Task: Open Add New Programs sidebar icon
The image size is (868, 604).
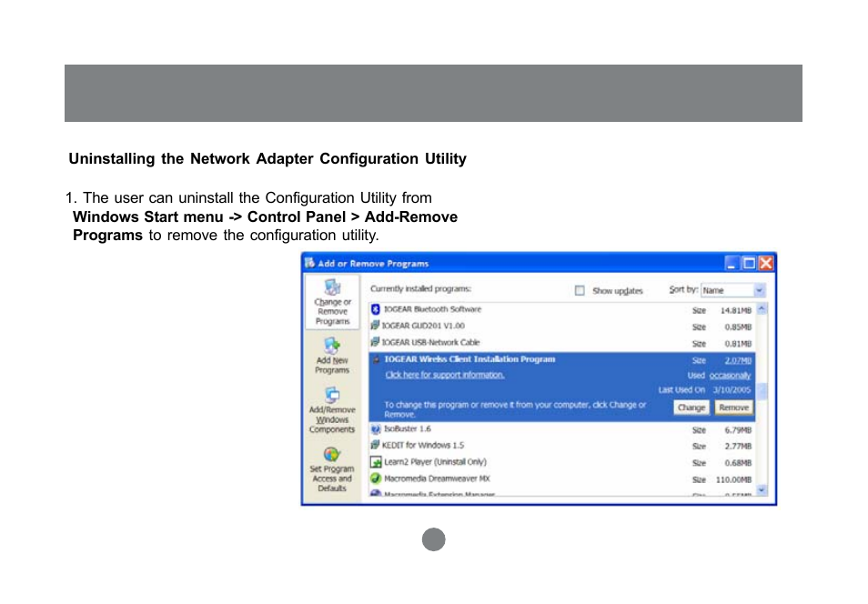Action: tap(331, 346)
